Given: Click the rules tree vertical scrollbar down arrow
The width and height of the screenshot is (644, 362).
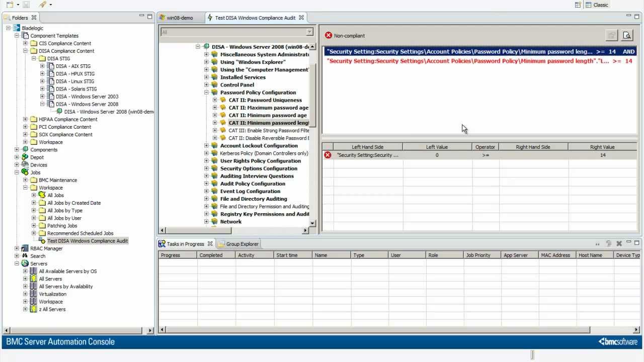Looking at the screenshot, I should coord(312,223).
